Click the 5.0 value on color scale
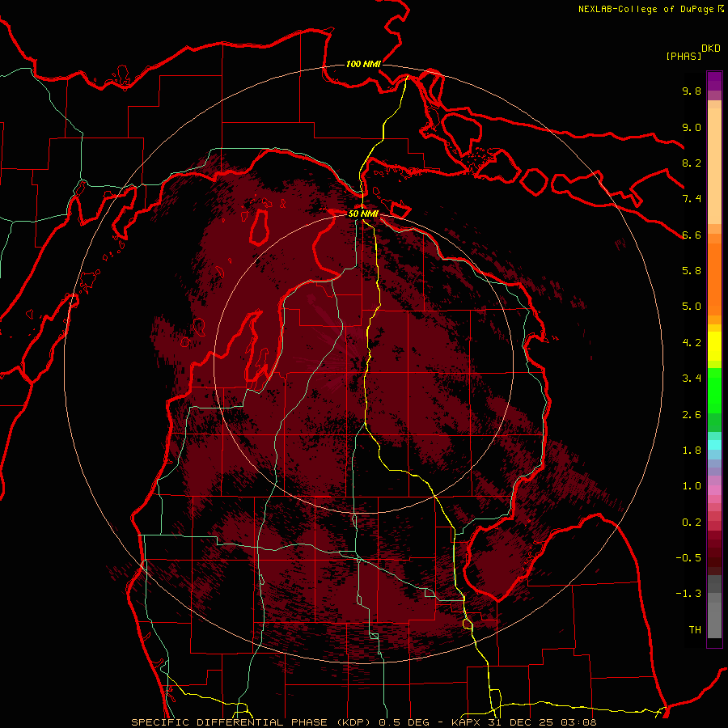Viewport: 728px width, 728px height. 692,307
